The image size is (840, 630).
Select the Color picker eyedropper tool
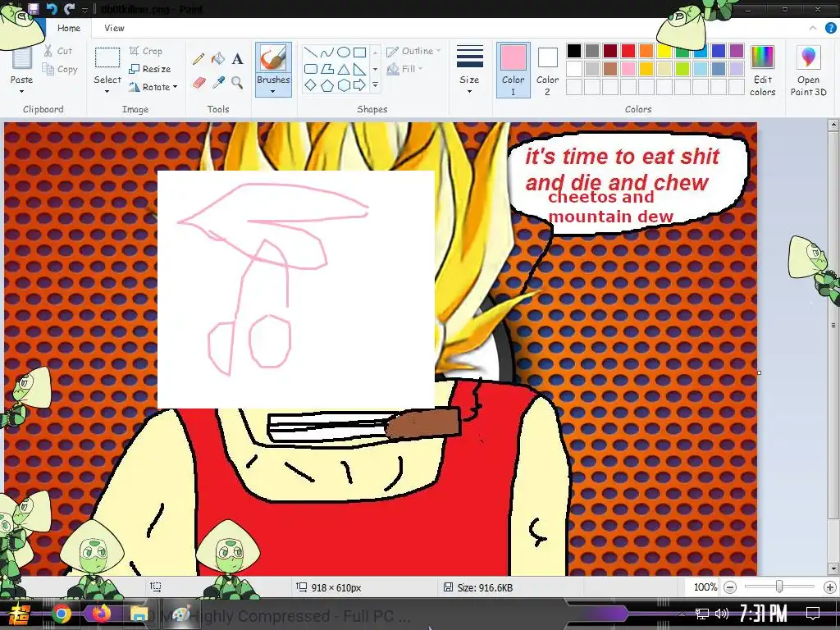(218, 83)
